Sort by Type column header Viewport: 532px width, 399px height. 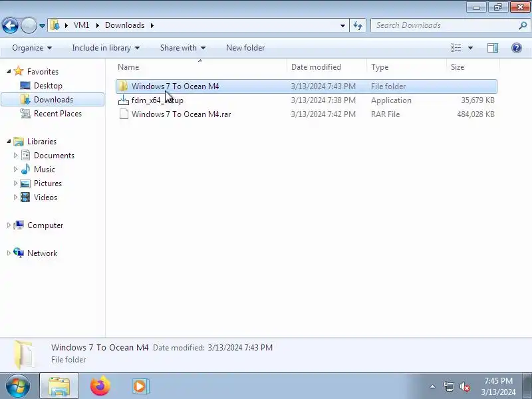coord(406,67)
